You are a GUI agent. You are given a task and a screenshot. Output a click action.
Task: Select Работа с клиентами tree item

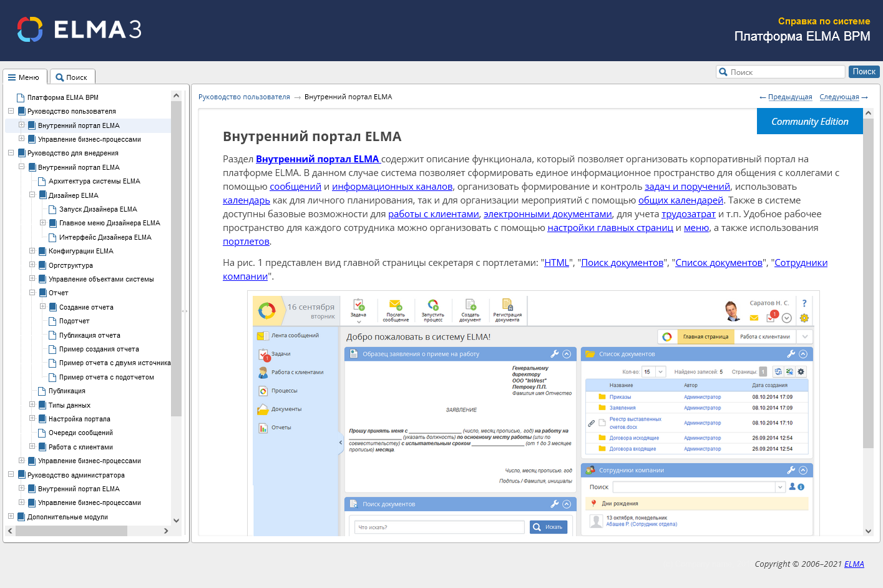point(80,447)
